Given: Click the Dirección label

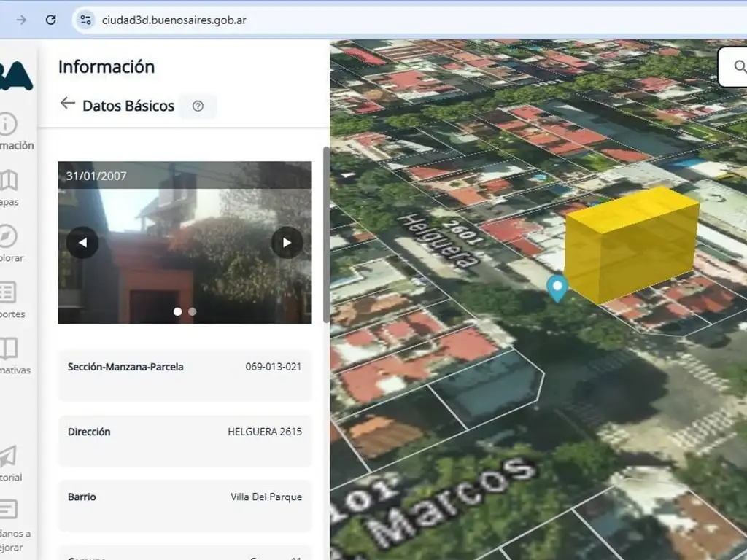Looking at the screenshot, I should 89,432.
